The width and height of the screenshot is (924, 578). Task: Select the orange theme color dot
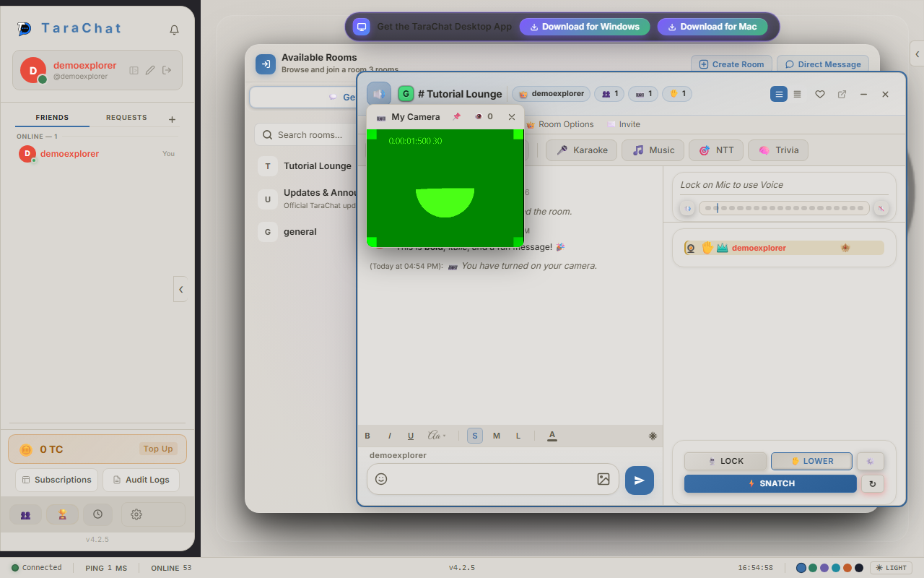(847, 568)
